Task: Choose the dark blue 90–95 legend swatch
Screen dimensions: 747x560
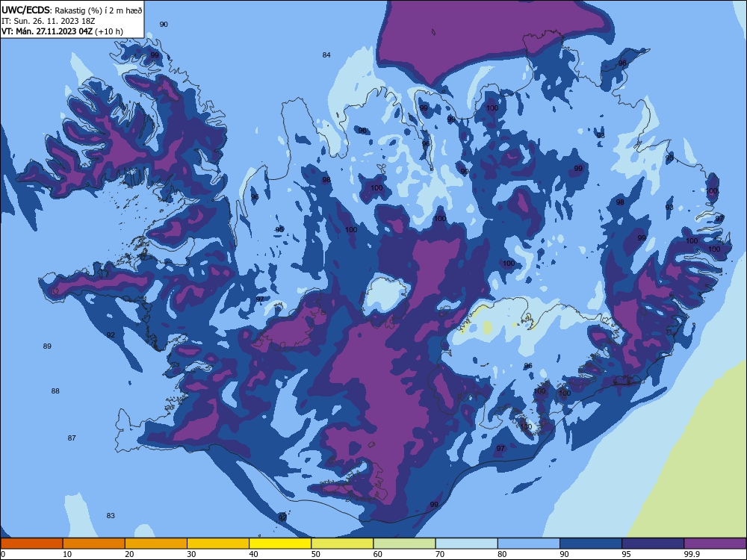Action: coord(591,544)
